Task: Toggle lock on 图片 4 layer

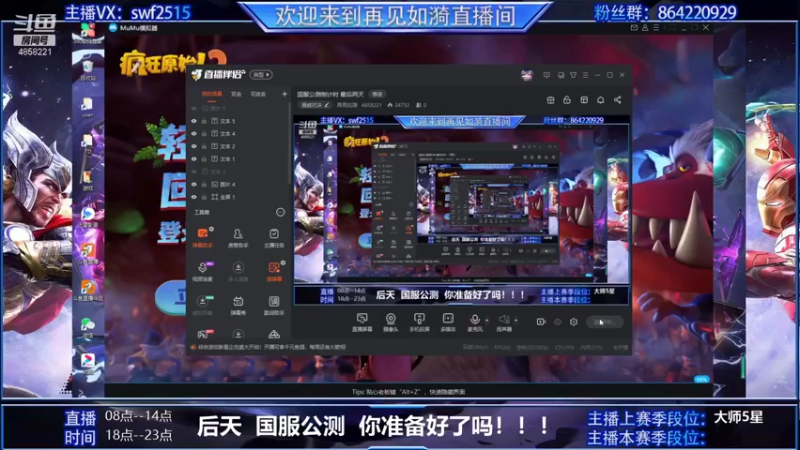Action: click(x=204, y=184)
